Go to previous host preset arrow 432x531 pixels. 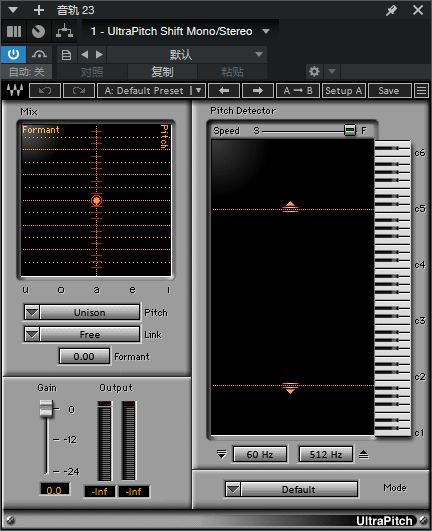[85, 55]
